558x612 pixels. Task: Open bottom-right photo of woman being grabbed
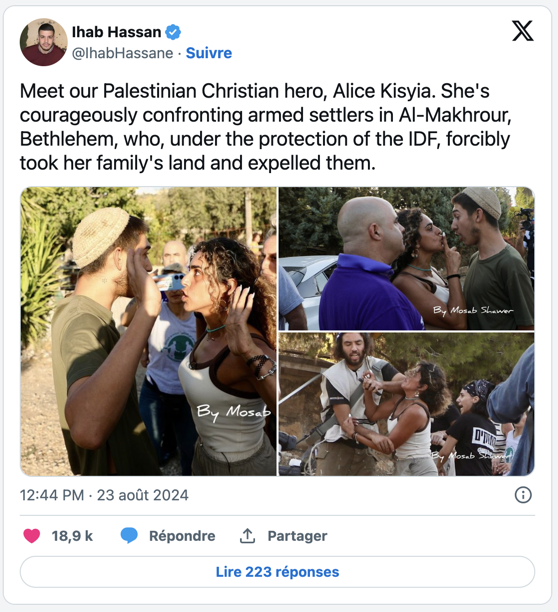click(x=406, y=404)
